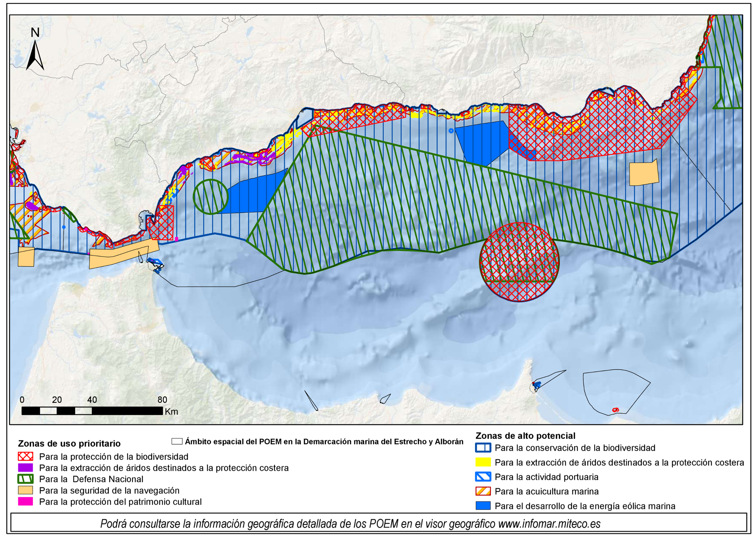Click the large red crosshatched circle on map

point(519,262)
